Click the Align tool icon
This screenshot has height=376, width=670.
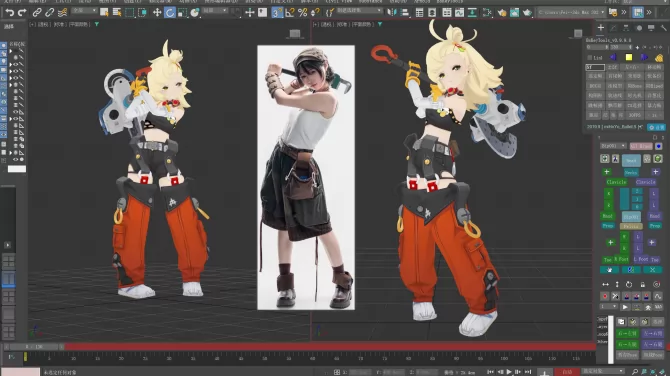point(404,13)
